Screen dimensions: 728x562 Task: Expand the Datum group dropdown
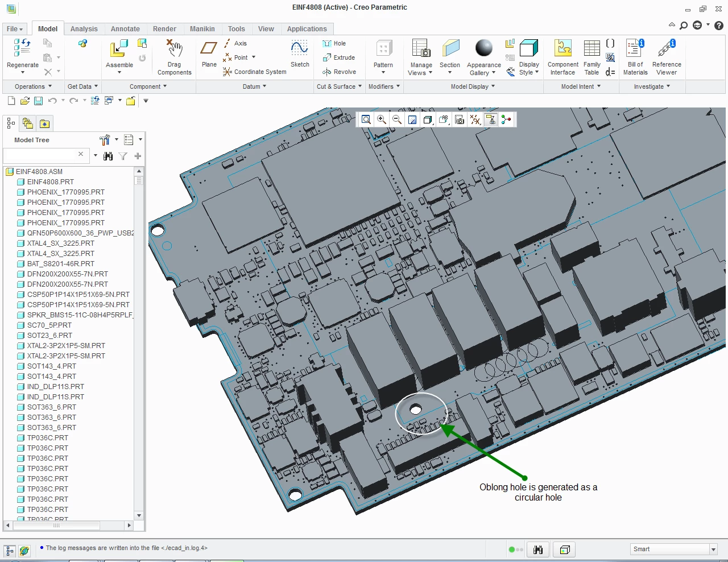point(254,86)
